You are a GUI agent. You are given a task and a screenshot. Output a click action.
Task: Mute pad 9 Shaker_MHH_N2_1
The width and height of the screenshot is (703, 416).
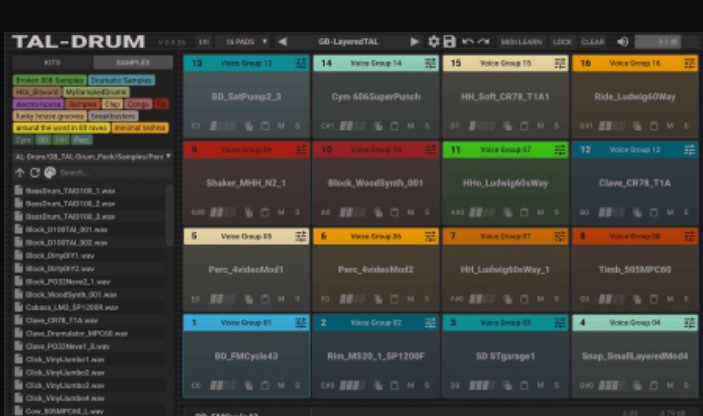tap(281, 212)
